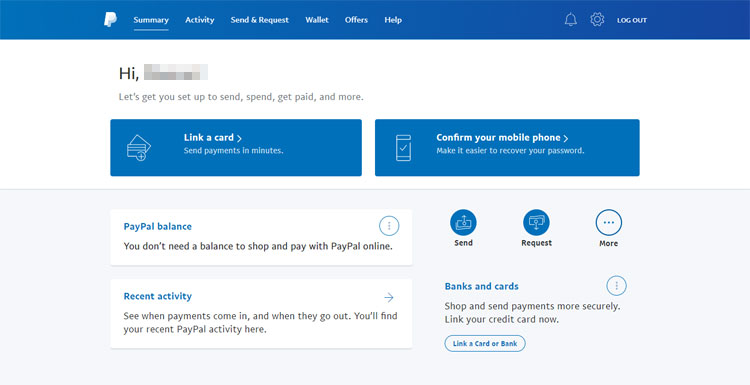This screenshot has width=750, height=385.
Task: Switch to the Wallet tab
Action: (x=317, y=20)
